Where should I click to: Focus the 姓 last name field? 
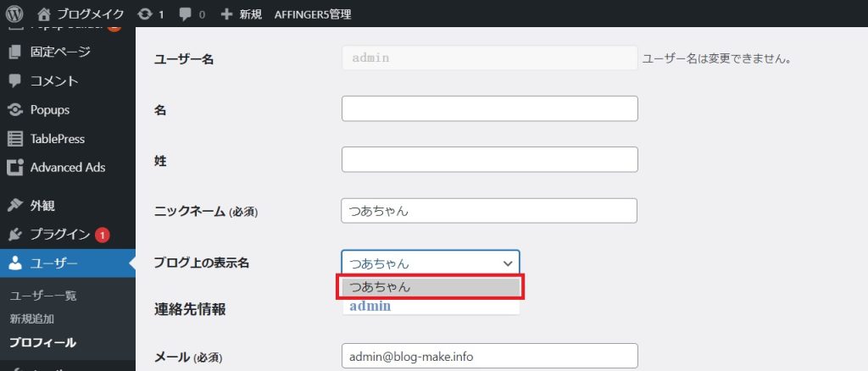click(490, 159)
